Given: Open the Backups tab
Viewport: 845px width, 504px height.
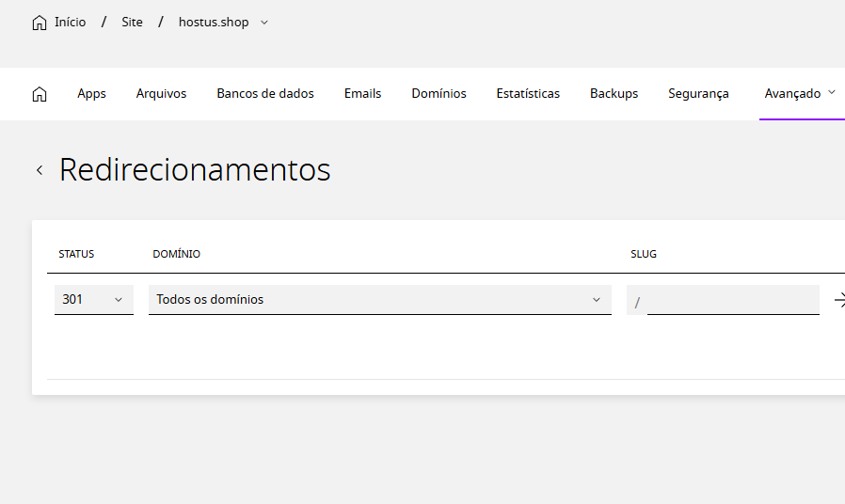Looking at the screenshot, I should pyautogui.click(x=614, y=94).
